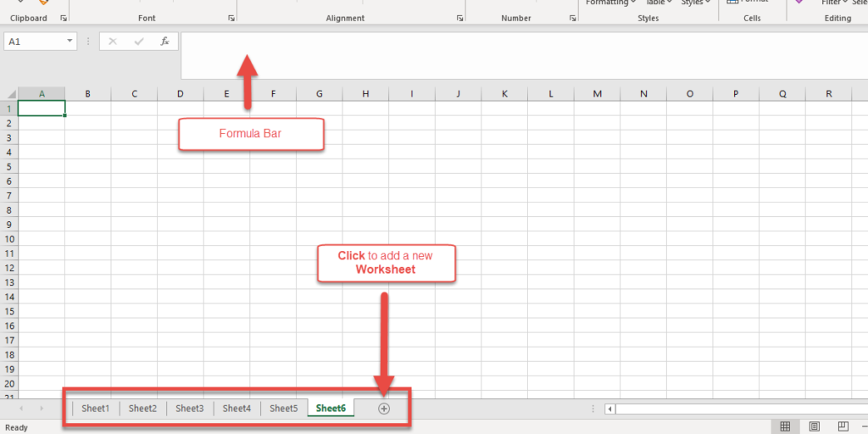868x434 pixels.
Task: Open Insert Function via the fx icon
Action: (165, 42)
